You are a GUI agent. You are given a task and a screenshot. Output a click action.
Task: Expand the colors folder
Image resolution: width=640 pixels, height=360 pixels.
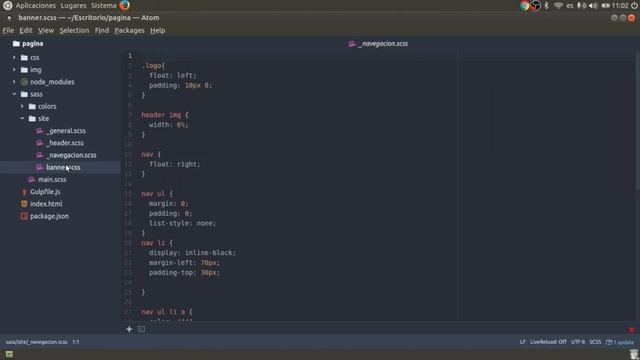(x=22, y=106)
